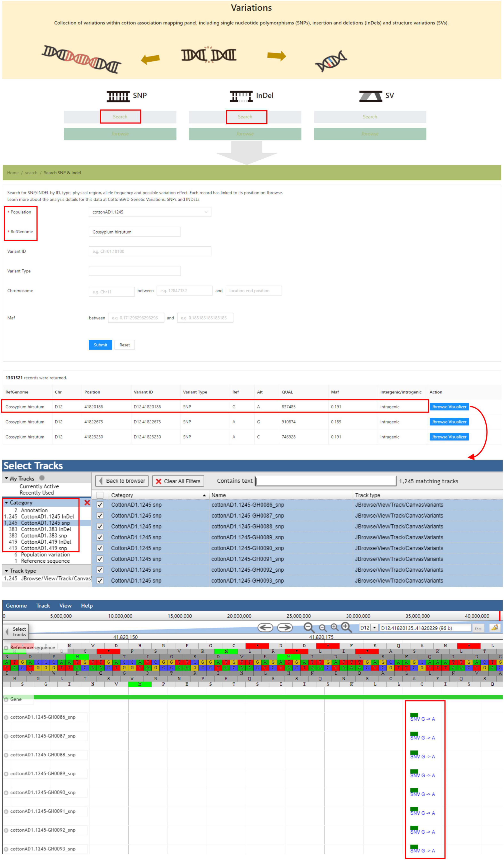504x860 pixels.
Task: Pan right with the right arrow icon
Action: [285, 627]
